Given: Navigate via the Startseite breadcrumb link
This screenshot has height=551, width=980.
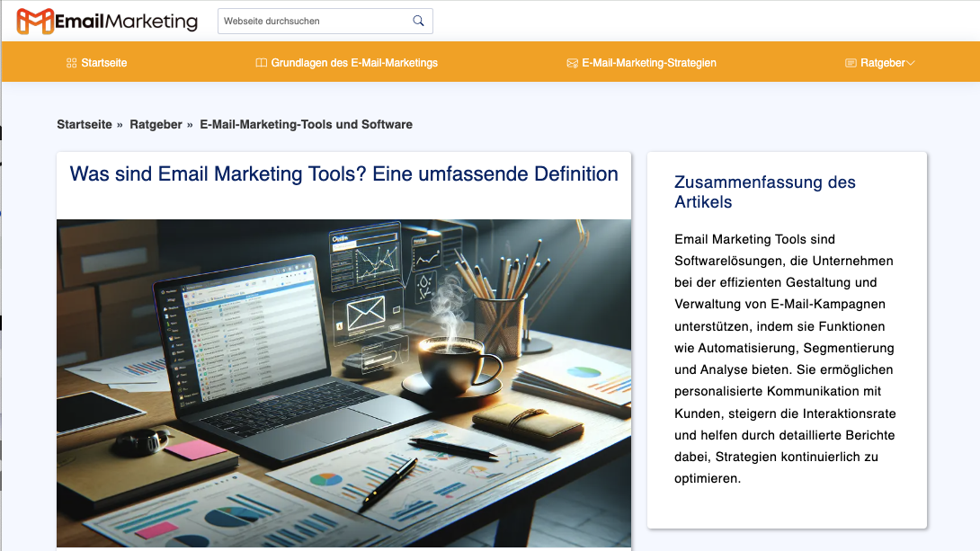Looking at the screenshot, I should tap(85, 124).
